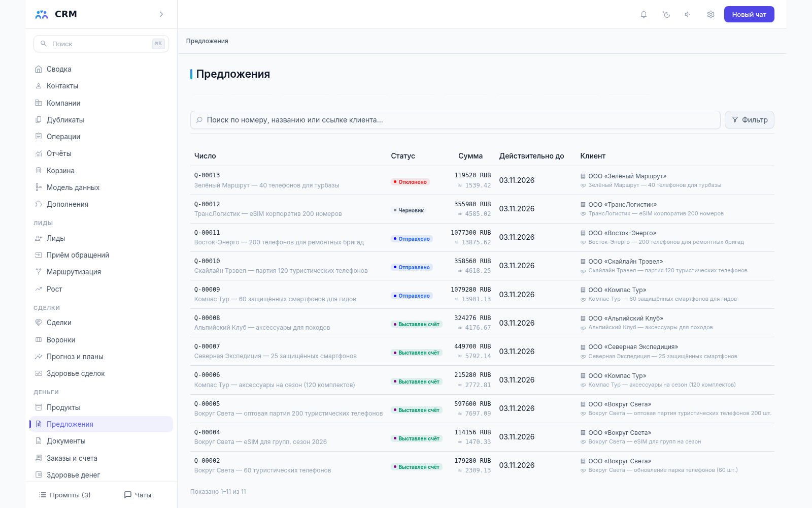Click the sound speaker icon

click(688, 14)
